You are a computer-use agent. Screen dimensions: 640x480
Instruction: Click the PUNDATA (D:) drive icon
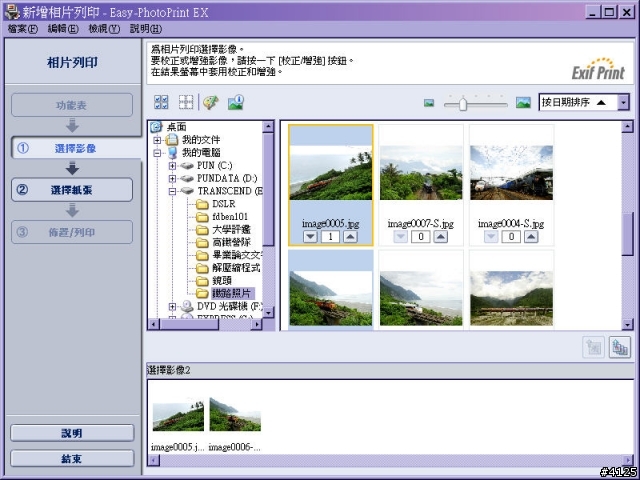coord(187,178)
